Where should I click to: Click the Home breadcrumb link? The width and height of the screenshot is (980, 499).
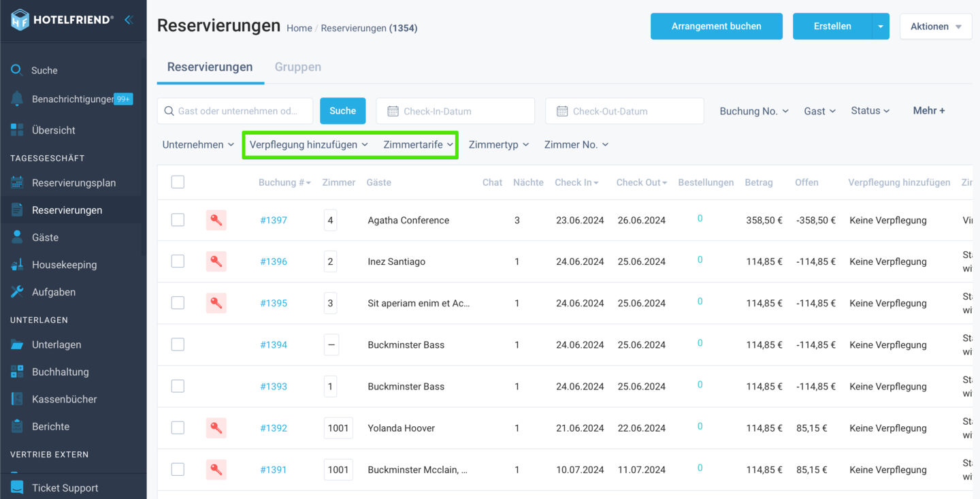(299, 28)
